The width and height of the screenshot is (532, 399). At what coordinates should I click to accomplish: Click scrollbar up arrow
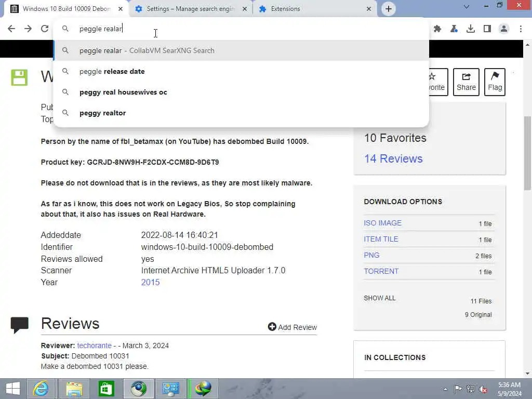coord(527,45)
